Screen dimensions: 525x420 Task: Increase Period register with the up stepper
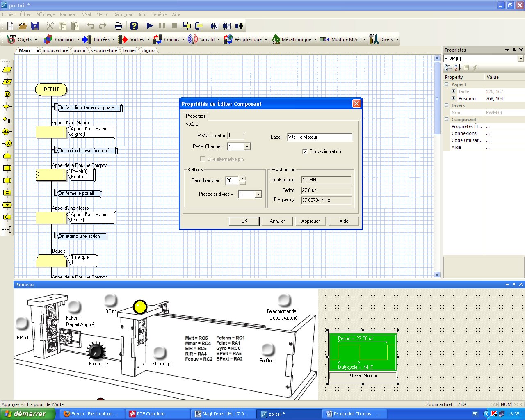coord(242,178)
